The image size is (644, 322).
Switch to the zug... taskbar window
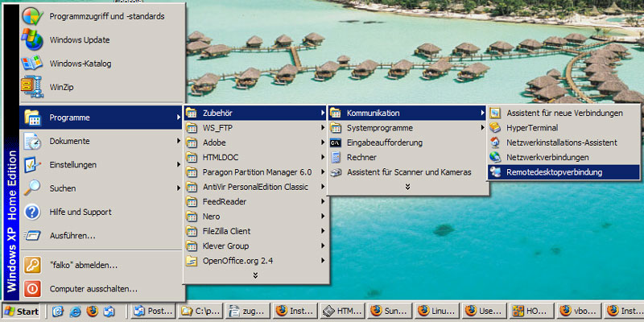[x=248, y=312]
